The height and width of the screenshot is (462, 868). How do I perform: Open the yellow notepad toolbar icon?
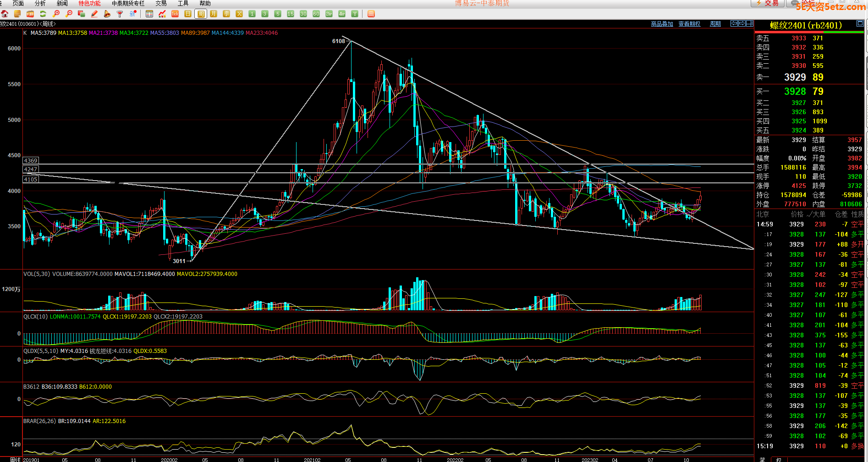(17, 14)
